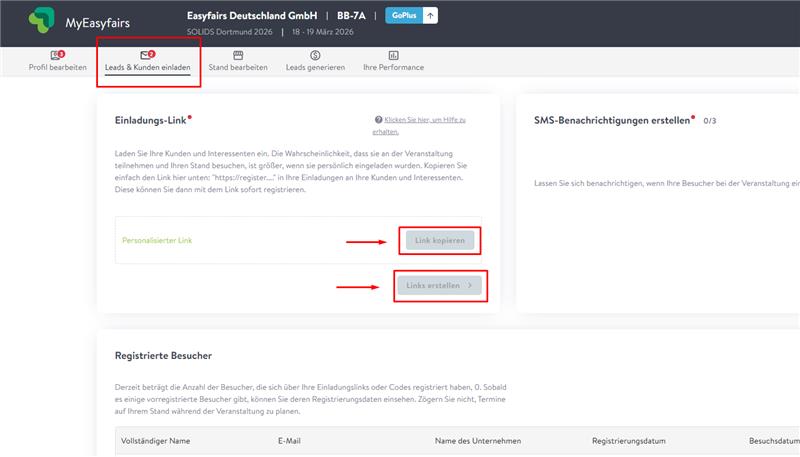Click the Profil bearbeiten person icon
This screenshot has width=800, height=457.
tap(56, 55)
